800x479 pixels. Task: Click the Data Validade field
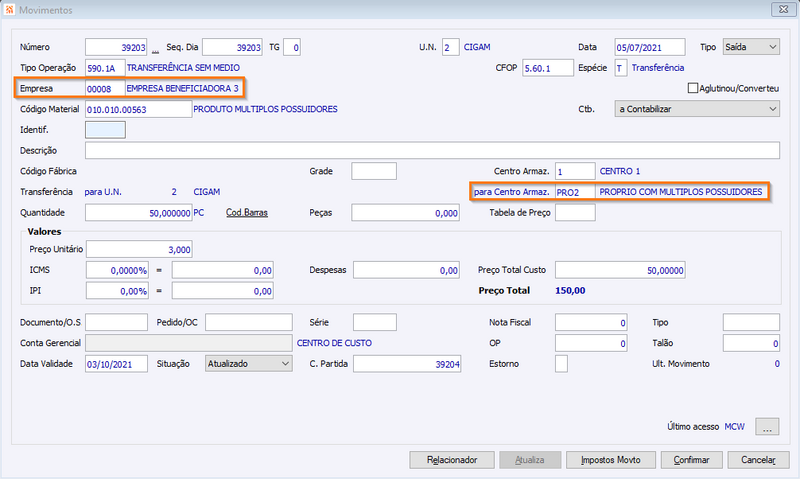click(116, 364)
